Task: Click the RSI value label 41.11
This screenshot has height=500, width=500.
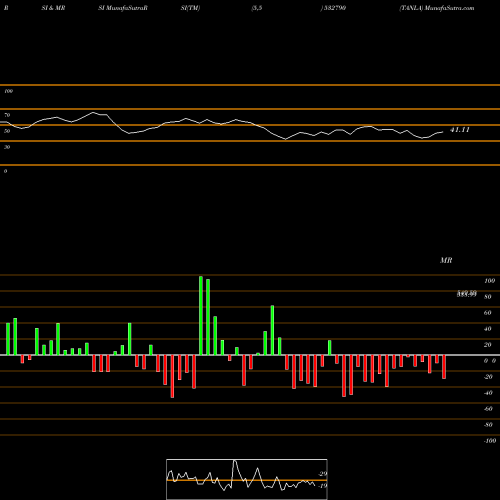Action: tap(460, 130)
